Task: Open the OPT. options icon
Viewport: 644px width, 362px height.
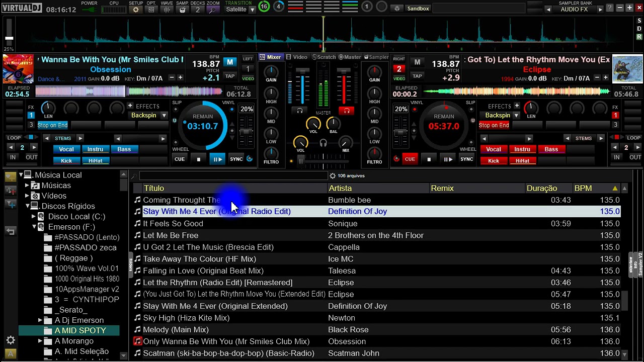Action: click(151, 10)
